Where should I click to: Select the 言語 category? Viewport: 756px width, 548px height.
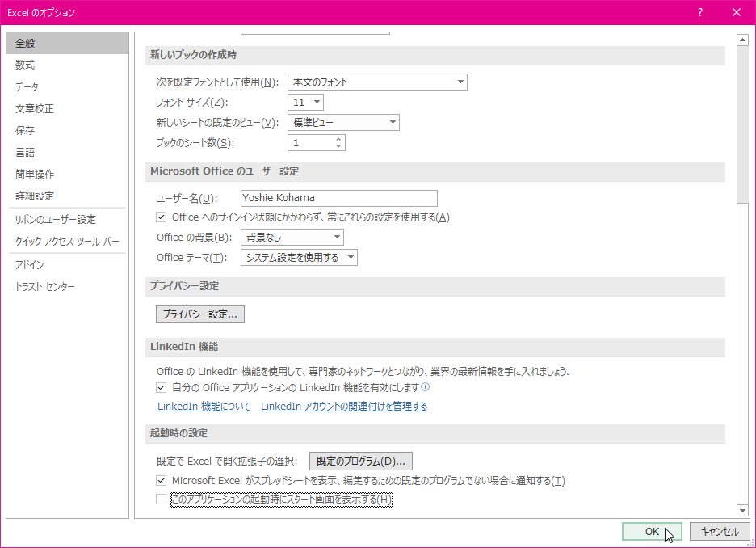pyautogui.click(x=68, y=153)
